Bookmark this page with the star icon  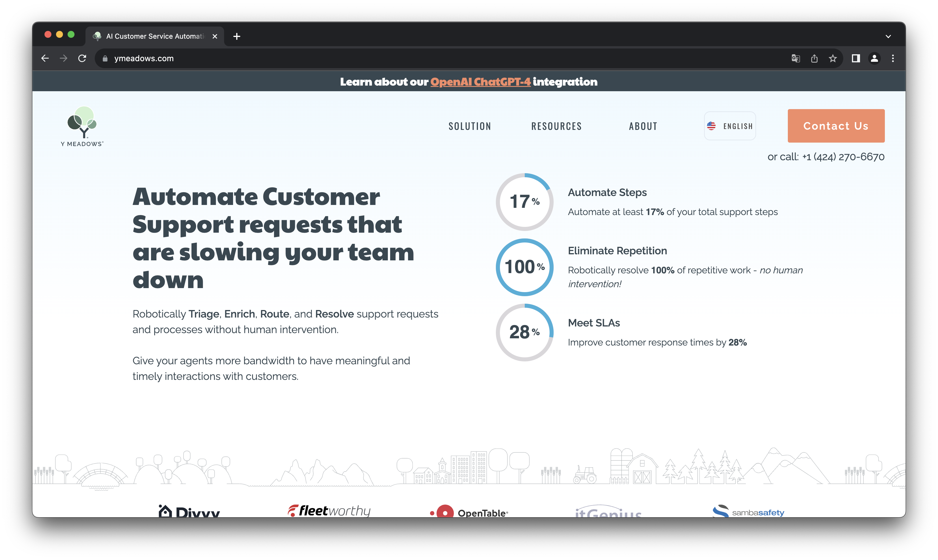tap(833, 59)
